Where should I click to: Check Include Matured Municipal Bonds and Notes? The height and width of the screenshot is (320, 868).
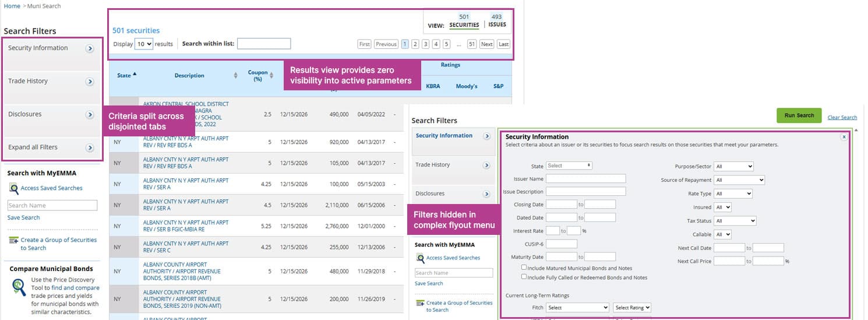tap(524, 268)
